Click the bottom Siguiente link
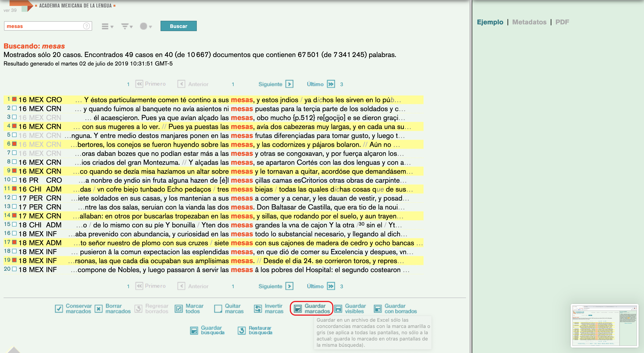Image resolution: width=644 pixels, height=353 pixels. (x=270, y=286)
